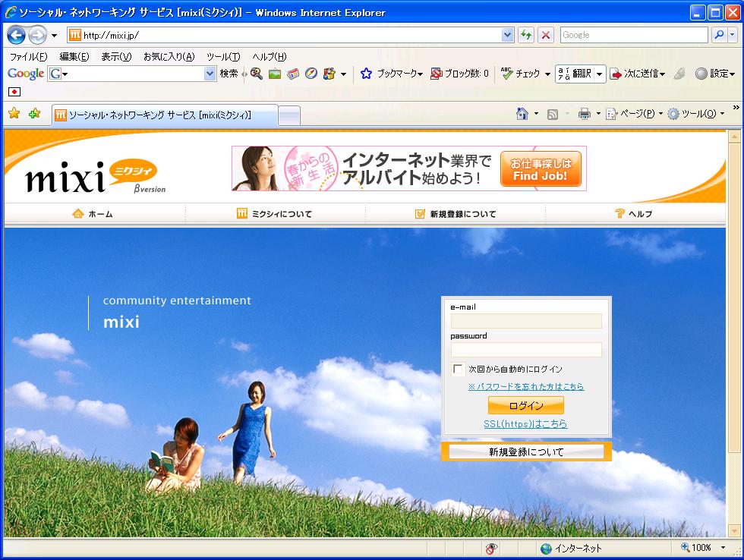Click the mixi favicon in the address bar
The height and width of the screenshot is (560, 744).
(x=75, y=35)
